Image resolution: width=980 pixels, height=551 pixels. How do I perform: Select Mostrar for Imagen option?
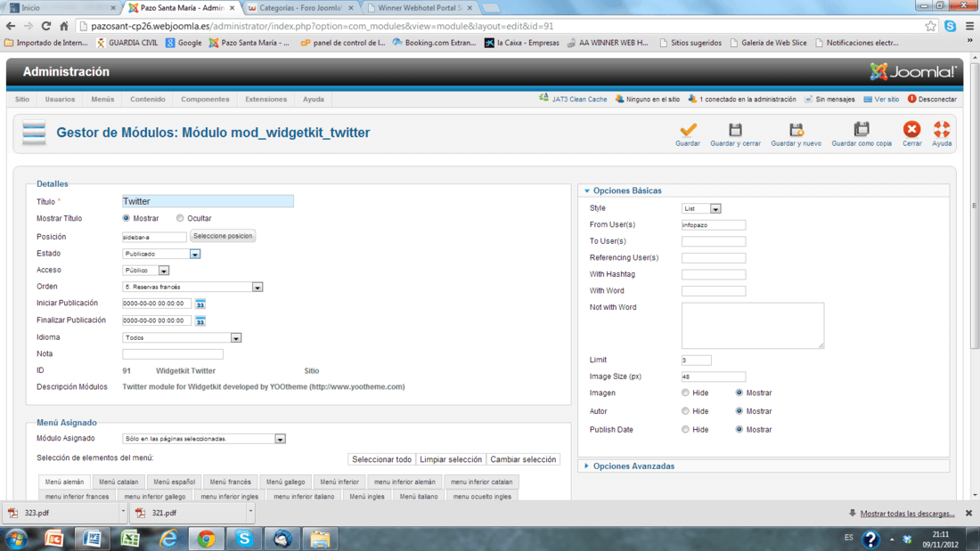pyautogui.click(x=739, y=393)
